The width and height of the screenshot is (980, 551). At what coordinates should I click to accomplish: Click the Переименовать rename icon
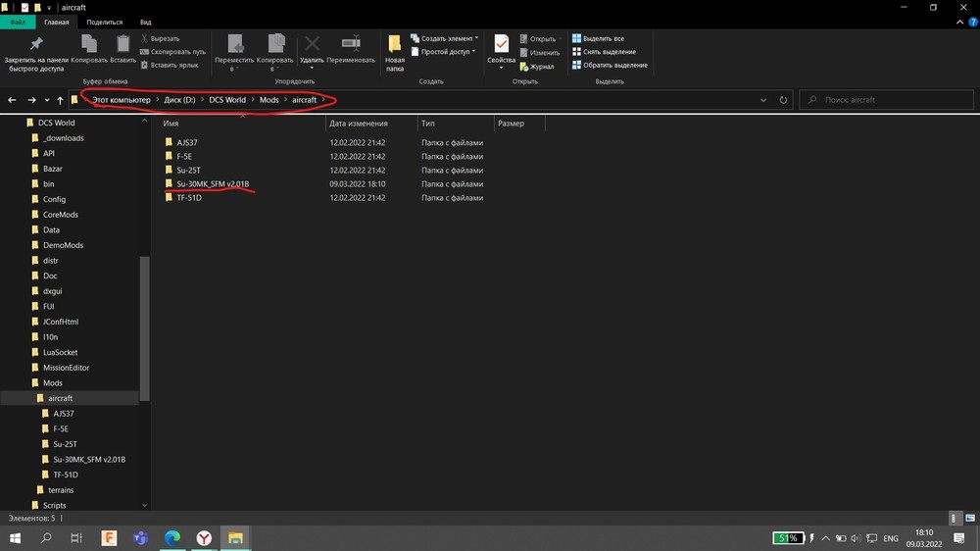point(351,43)
